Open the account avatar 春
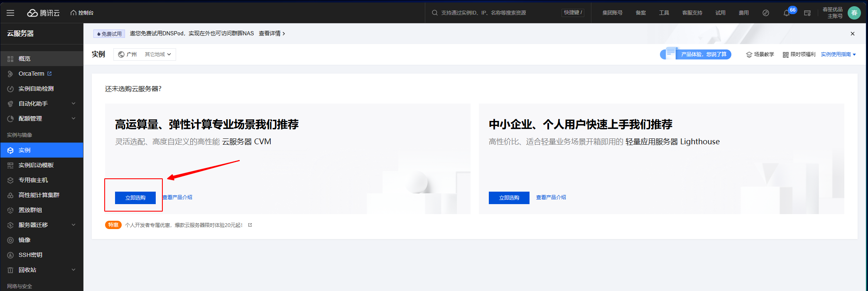 tap(854, 13)
